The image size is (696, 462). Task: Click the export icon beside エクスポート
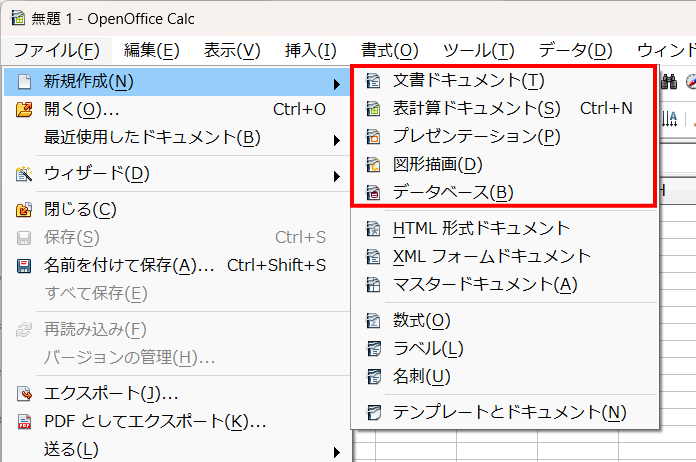tap(24, 394)
